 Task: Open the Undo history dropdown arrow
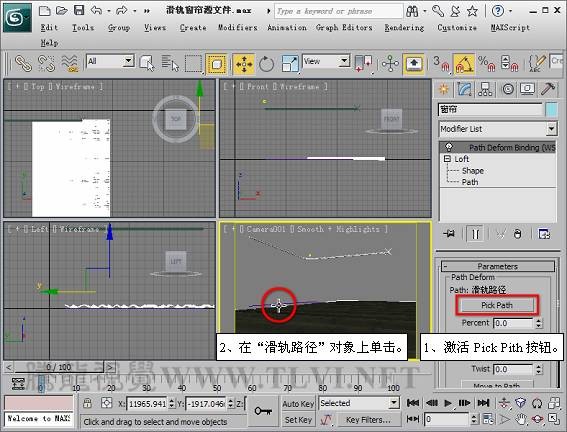point(108,11)
